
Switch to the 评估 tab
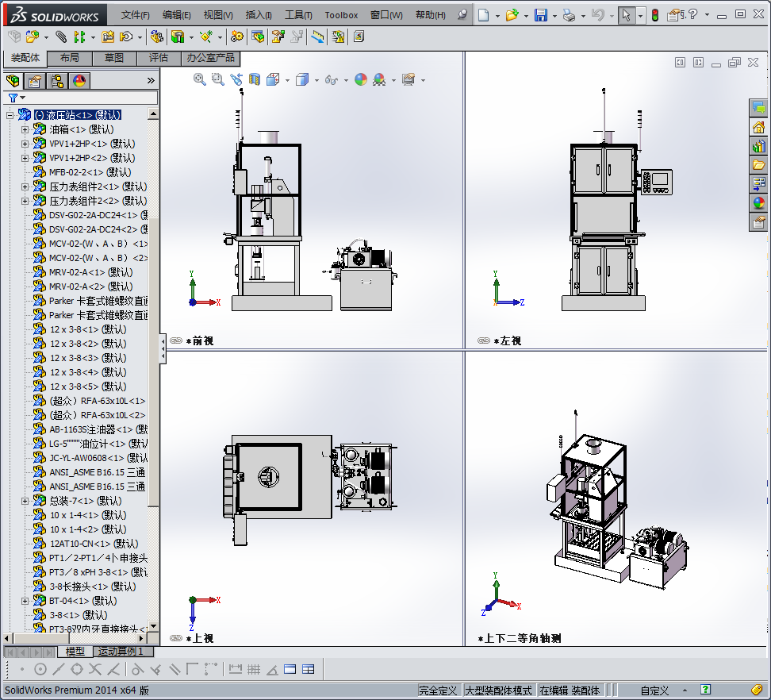click(x=159, y=58)
